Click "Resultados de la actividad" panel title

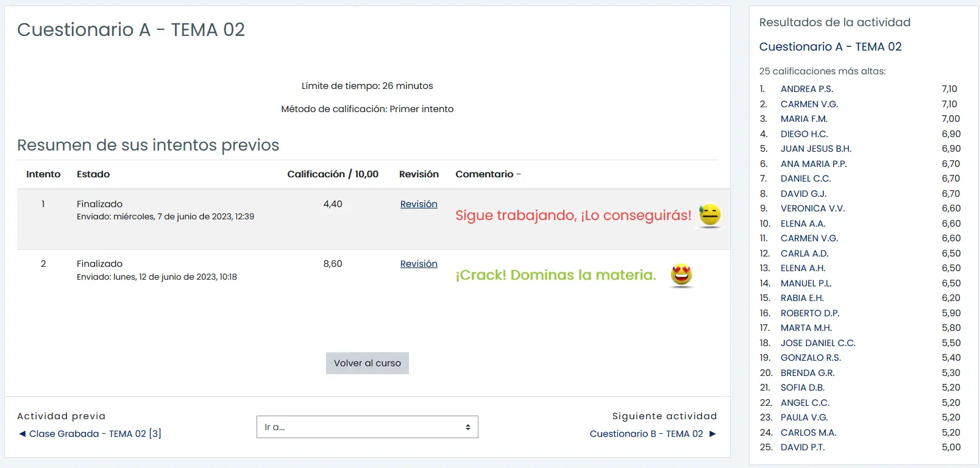pos(835,23)
